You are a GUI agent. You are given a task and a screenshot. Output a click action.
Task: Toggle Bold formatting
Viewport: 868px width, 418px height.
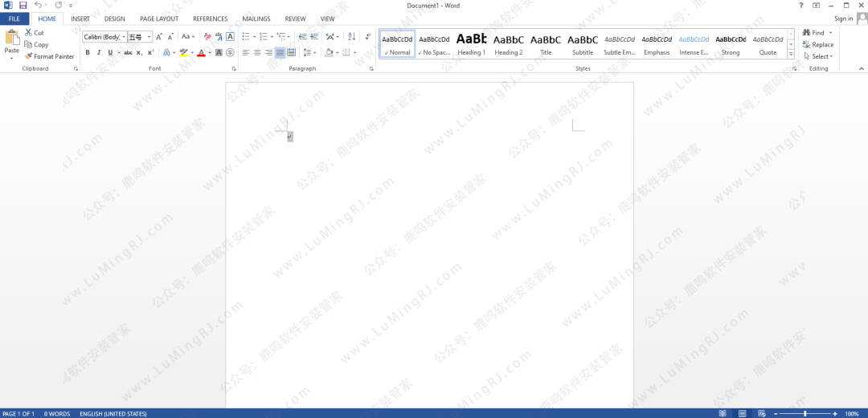point(88,53)
